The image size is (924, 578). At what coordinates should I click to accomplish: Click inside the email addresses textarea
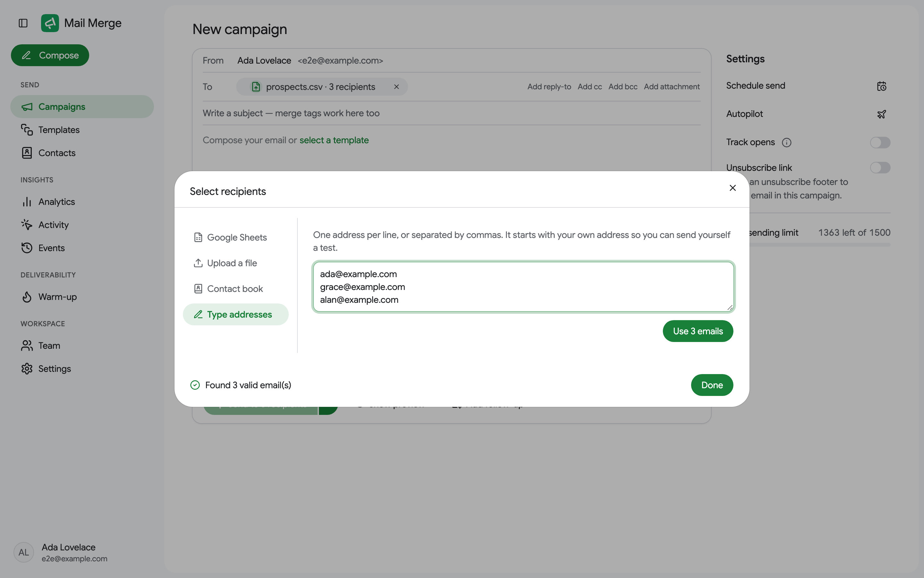tap(523, 287)
